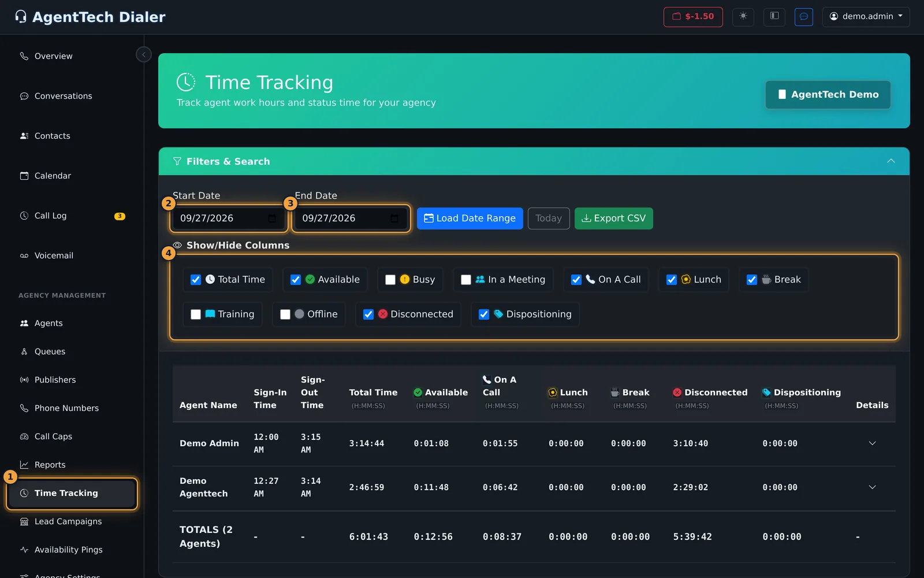
Task: Click the Start Date input field
Action: (x=229, y=218)
